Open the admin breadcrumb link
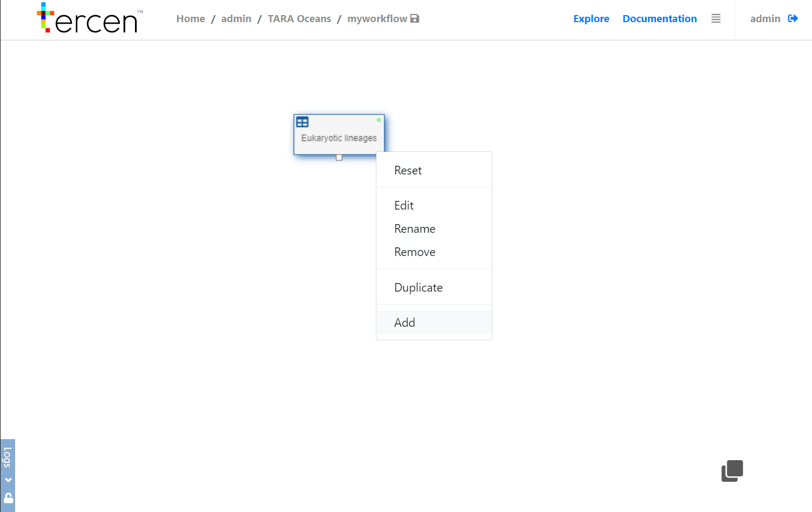This screenshot has width=812, height=512. pos(236,19)
